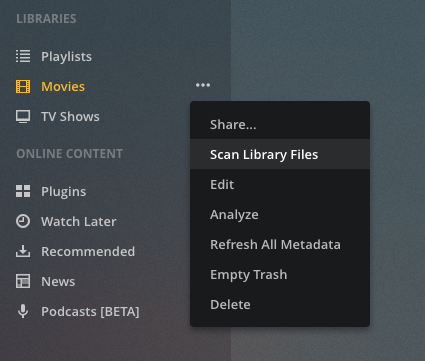Click the Playlists list icon
This screenshot has width=425, height=361.
coord(23,56)
